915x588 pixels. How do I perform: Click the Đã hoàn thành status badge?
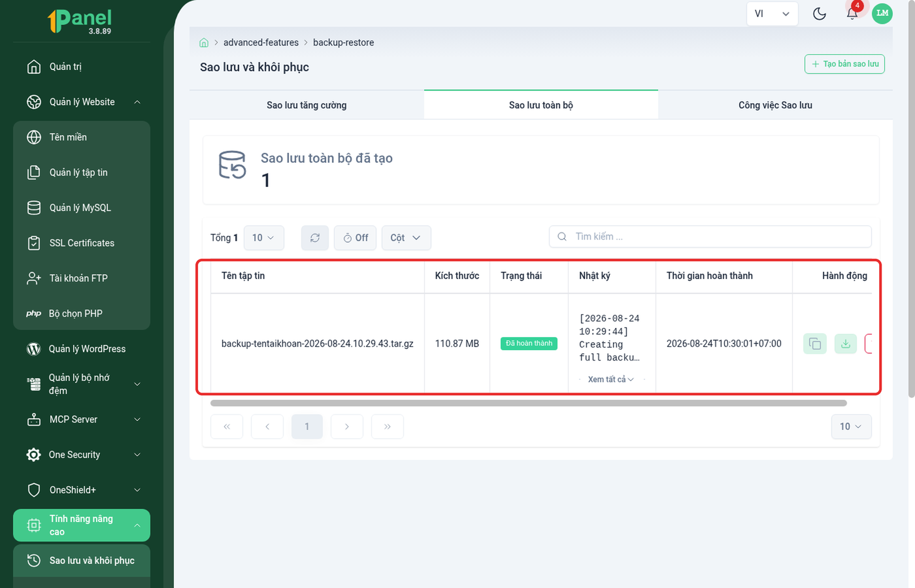[529, 344]
